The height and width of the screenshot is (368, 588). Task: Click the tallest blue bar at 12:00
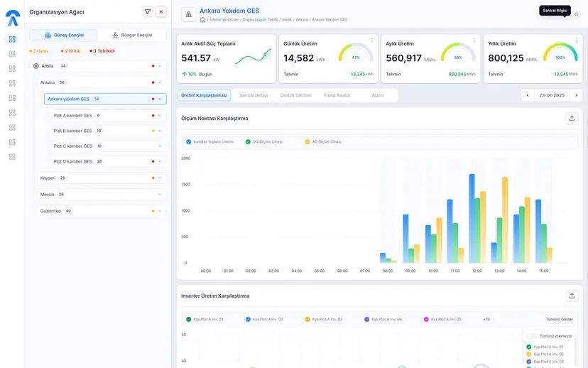click(472, 218)
